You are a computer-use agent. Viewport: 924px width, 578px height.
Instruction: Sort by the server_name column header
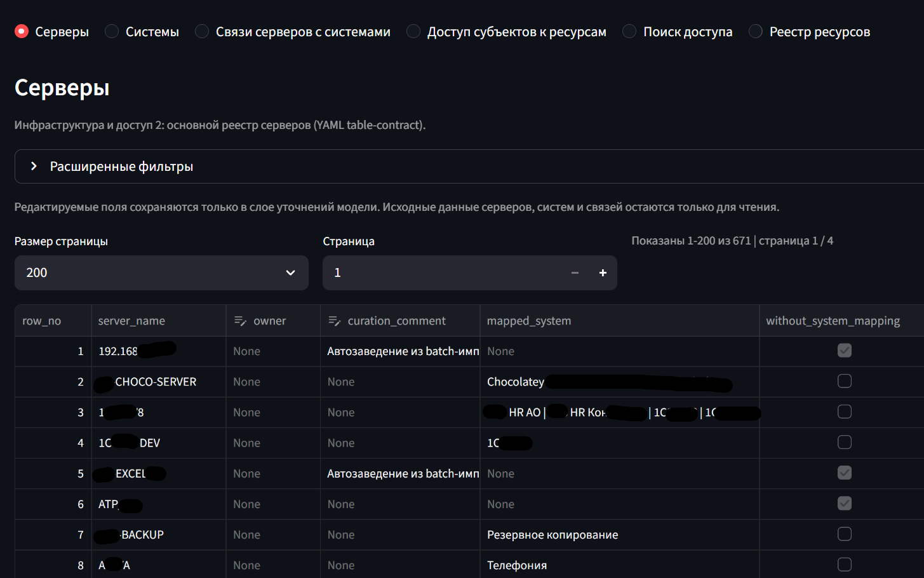[159, 321]
